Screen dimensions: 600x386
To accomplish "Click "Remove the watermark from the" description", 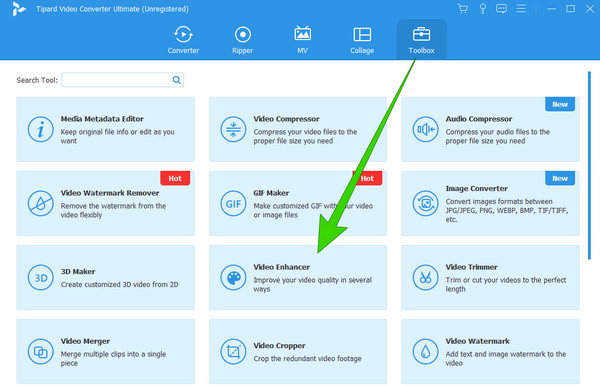I will (113, 210).
